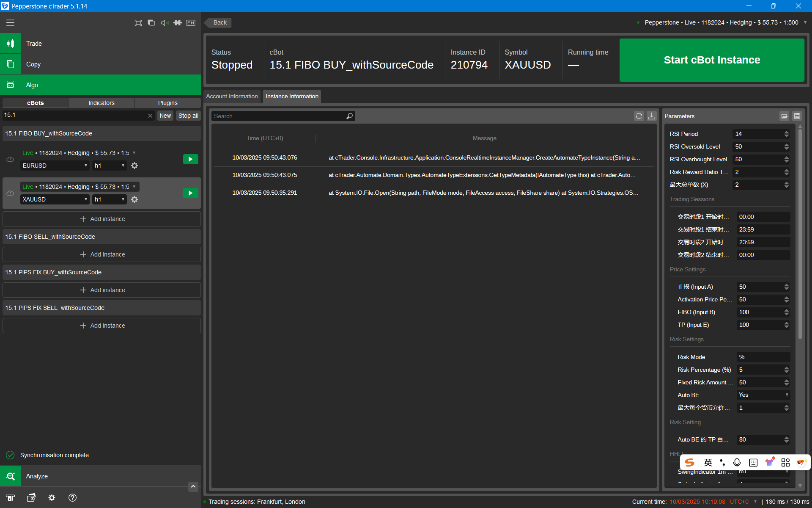Add instance under 15.1 PIPS FIX BUY
The width and height of the screenshot is (812, 508).
(x=102, y=290)
